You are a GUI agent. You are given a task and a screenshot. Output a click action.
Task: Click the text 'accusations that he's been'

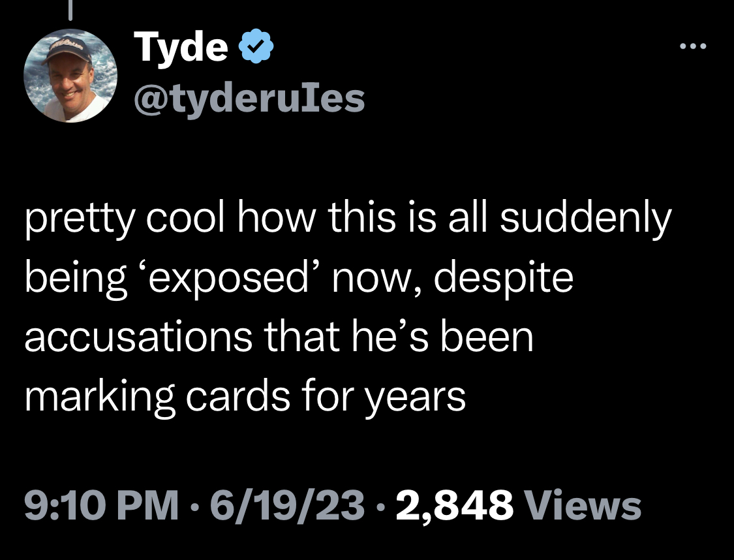(x=279, y=337)
